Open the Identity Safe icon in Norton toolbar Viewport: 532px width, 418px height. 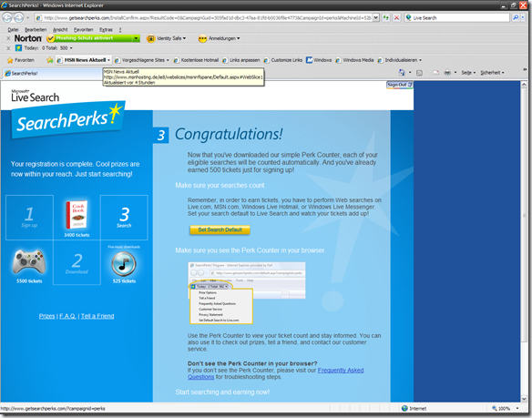(150, 38)
